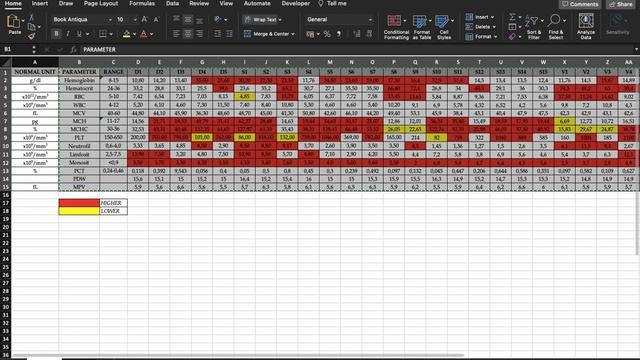640x360 pixels.
Task: Open the Page Layout tab
Action: pyautogui.click(x=101, y=4)
